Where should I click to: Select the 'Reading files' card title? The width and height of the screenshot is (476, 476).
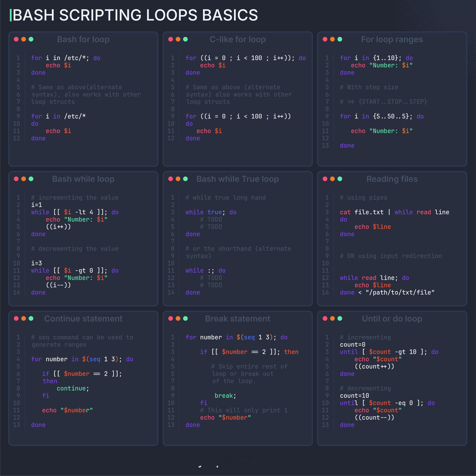(x=392, y=179)
